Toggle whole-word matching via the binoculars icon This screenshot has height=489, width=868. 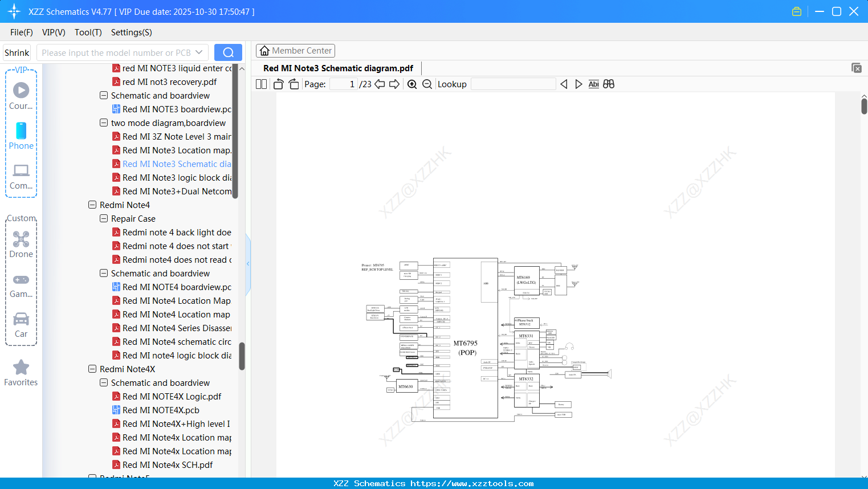[608, 84]
